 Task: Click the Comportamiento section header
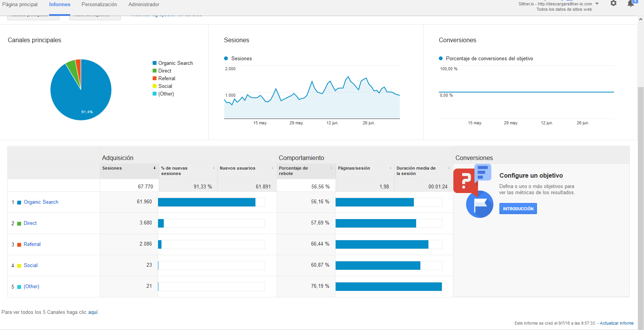(301, 158)
